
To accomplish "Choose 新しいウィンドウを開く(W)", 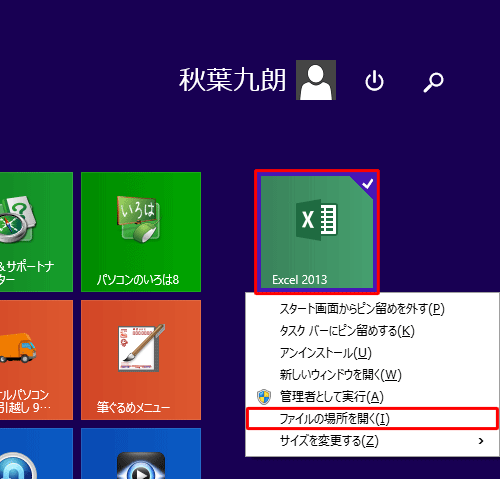I will 372,375.
